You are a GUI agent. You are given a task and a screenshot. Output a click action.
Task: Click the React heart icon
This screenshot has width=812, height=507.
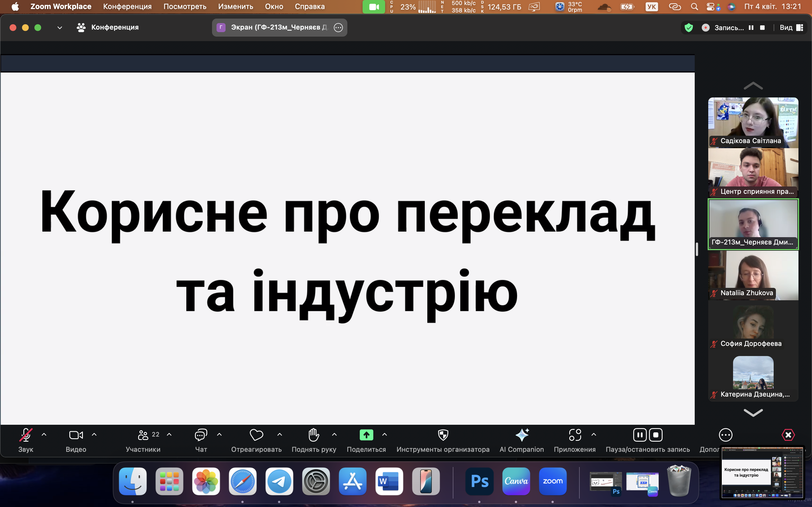[256, 435]
